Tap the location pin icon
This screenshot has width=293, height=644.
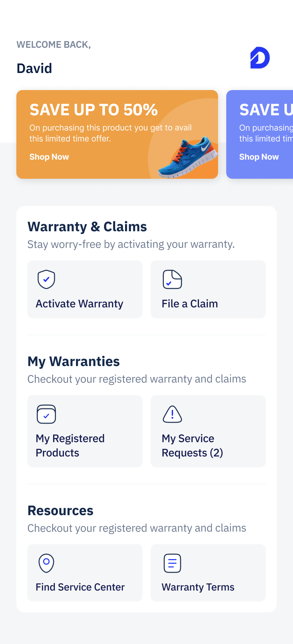tap(46, 563)
